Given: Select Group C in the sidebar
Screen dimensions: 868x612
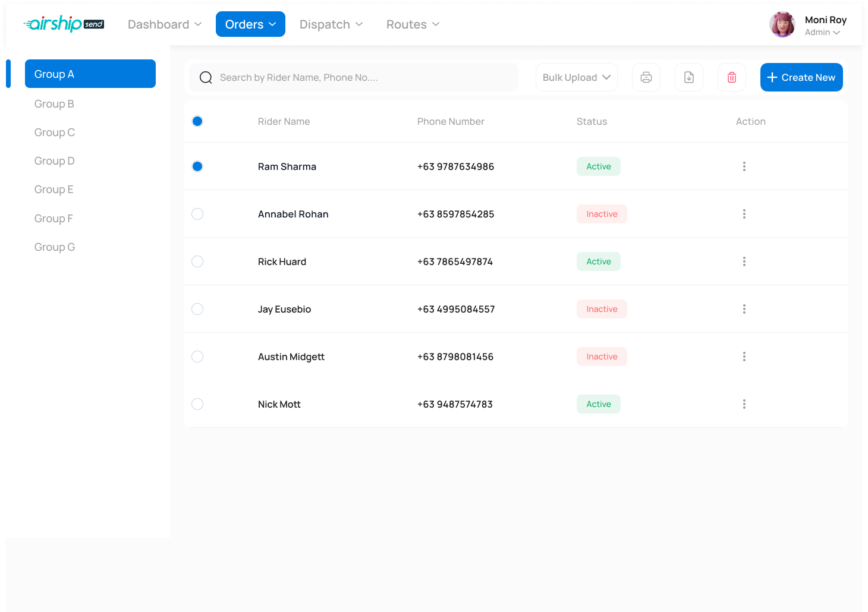Looking at the screenshot, I should pyautogui.click(x=55, y=133).
